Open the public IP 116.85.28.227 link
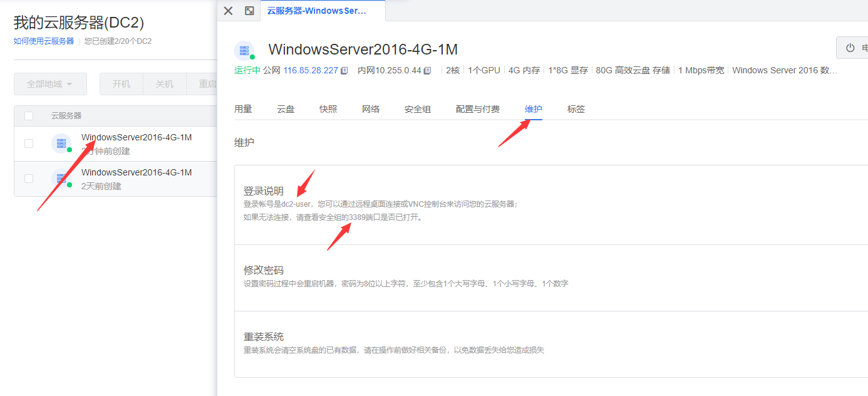 pos(311,70)
